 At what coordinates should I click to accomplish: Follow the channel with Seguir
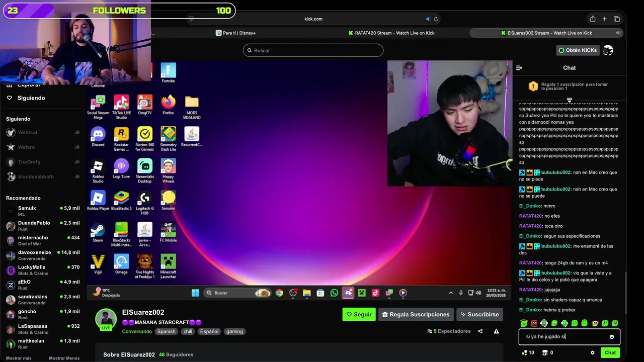359,315
